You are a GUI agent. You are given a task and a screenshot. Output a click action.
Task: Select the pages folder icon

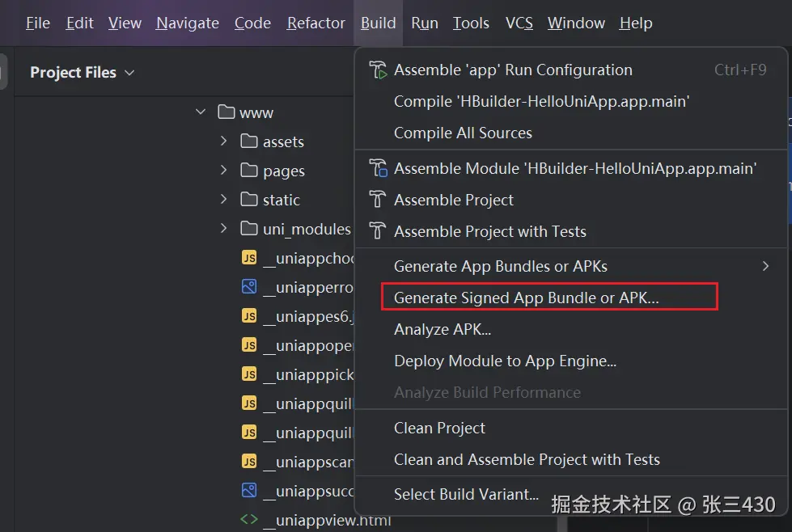click(249, 170)
